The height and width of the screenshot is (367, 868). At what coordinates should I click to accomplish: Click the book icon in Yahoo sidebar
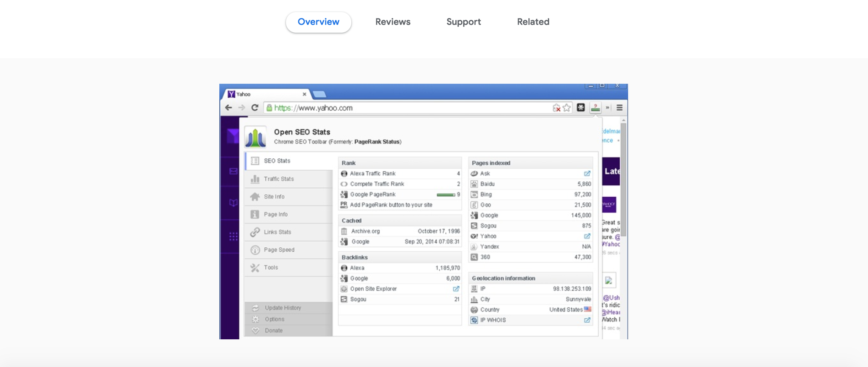tap(233, 203)
